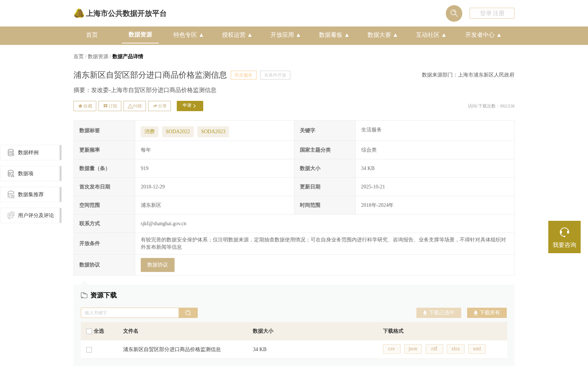
Task: Download file in csv format
Action: tap(392, 349)
